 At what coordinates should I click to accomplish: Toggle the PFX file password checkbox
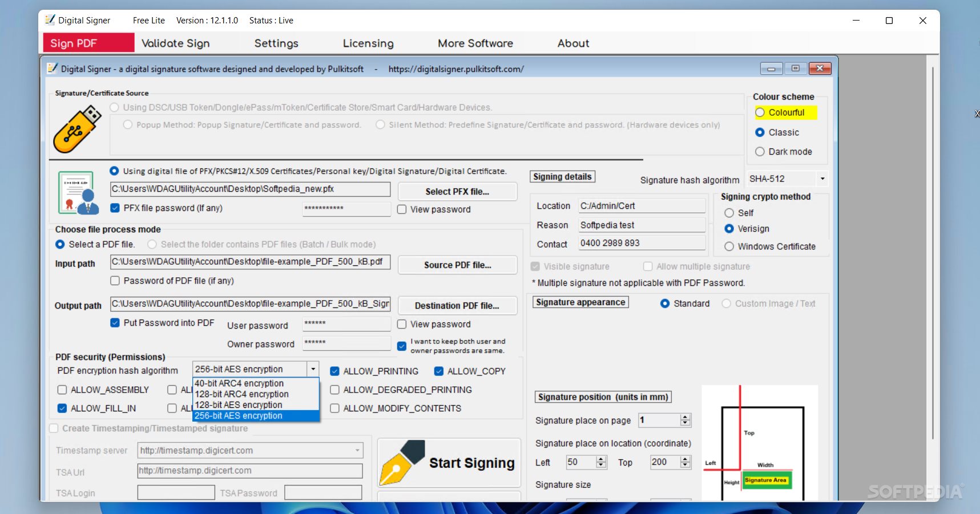click(115, 208)
